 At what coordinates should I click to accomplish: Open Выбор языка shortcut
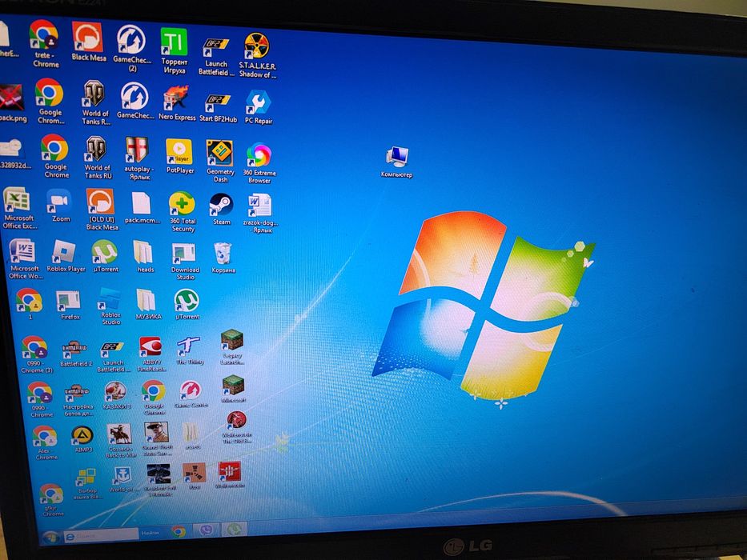(86, 484)
